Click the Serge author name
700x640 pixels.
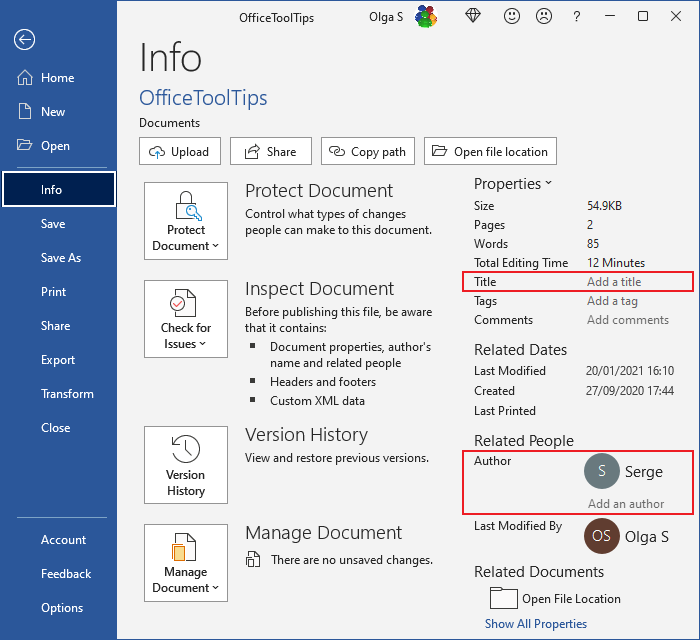point(644,472)
